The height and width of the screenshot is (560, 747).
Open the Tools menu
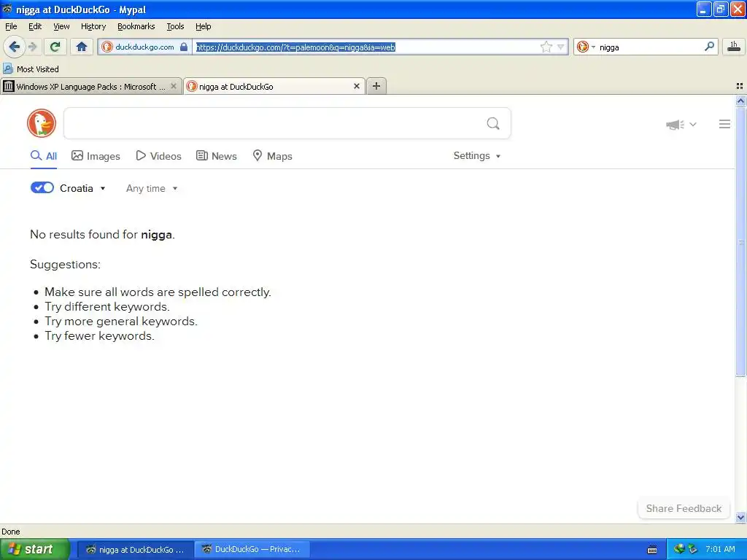(x=175, y=26)
